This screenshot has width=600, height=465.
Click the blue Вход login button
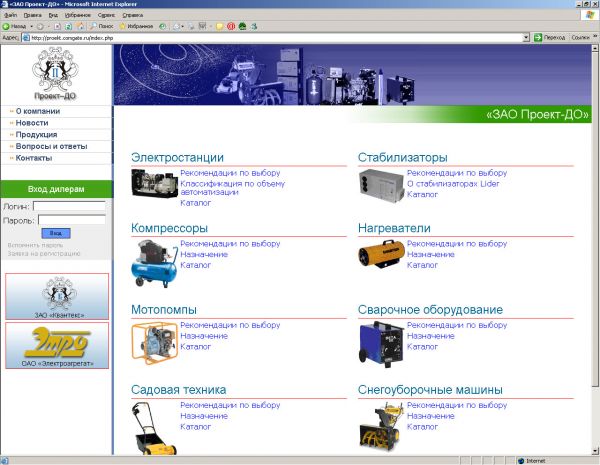click(x=56, y=233)
